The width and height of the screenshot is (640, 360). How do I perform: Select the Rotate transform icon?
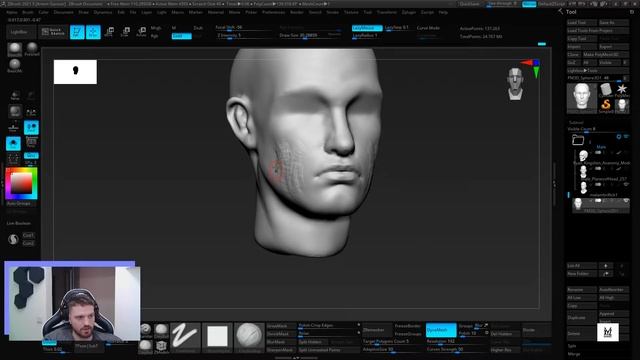pyautogui.click(x=141, y=32)
